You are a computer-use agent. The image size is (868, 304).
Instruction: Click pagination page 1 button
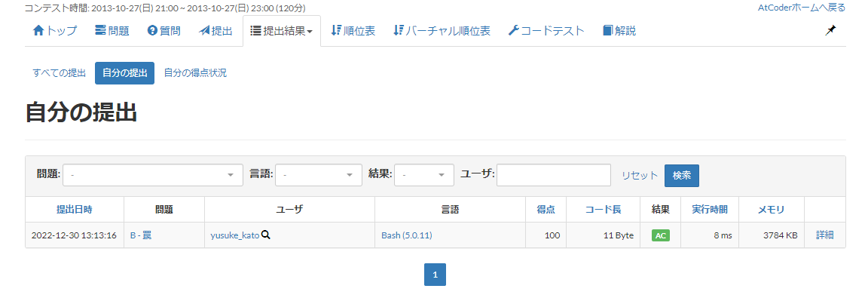pyautogui.click(x=435, y=275)
